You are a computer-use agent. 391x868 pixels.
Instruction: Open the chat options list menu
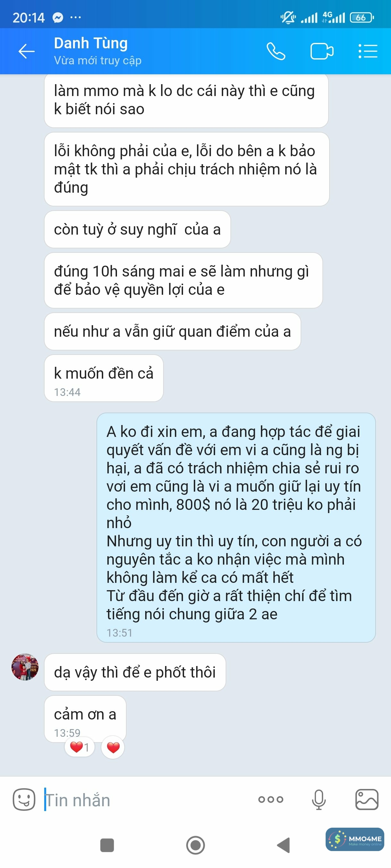click(x=368, y=51)
